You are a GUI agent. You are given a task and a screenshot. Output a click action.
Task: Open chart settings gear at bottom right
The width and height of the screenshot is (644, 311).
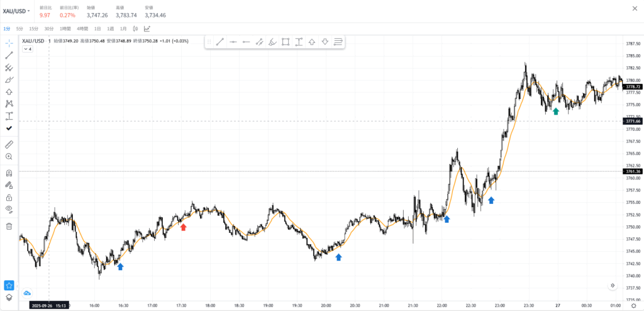[633, 305]
